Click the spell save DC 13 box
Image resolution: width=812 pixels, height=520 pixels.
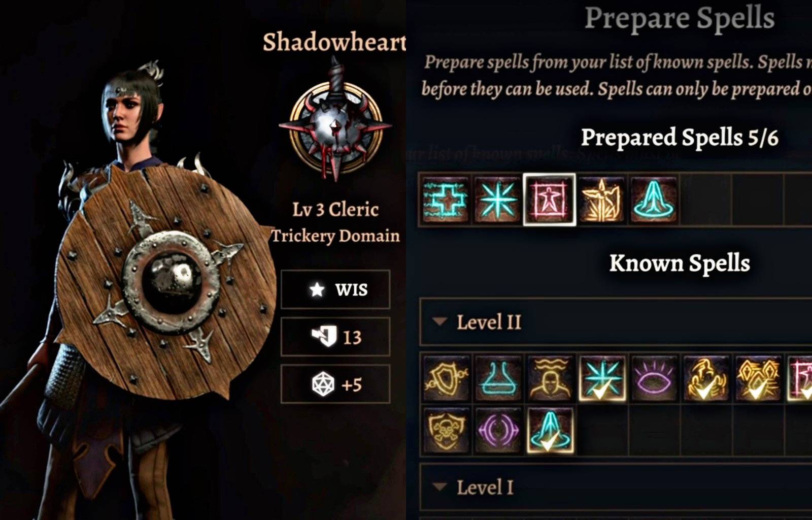pyautogui.click(x=335, y=337)
